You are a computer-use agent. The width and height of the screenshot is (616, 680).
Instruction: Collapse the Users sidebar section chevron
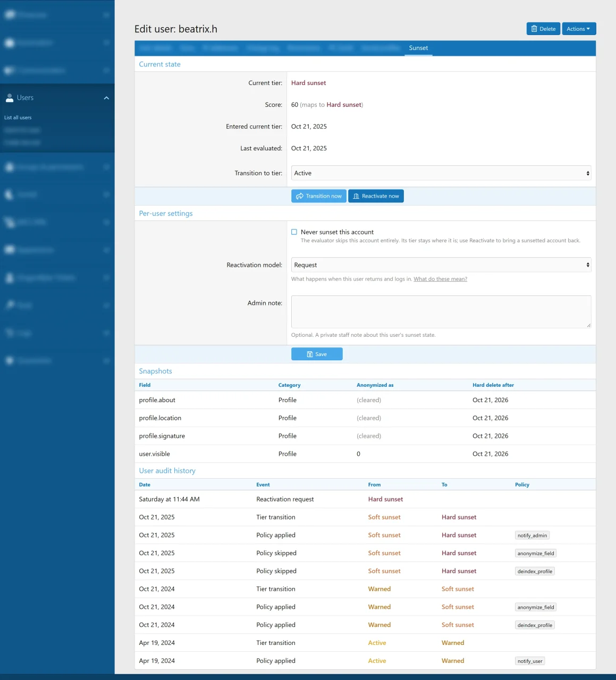click(x=106, y=98)
